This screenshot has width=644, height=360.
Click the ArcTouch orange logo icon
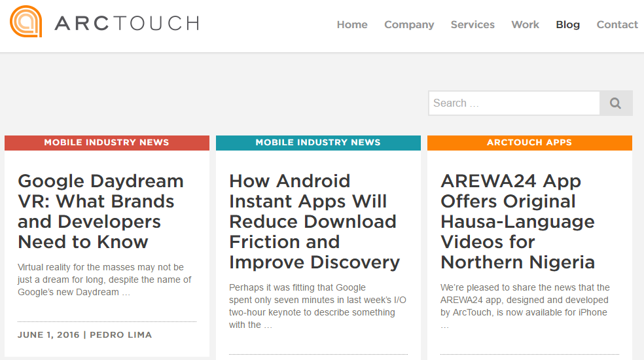coord(26,22)
